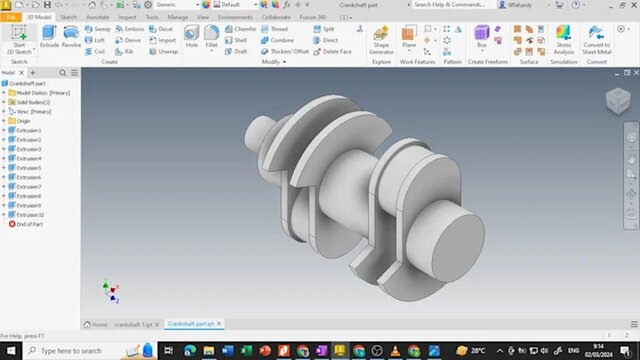Pick the Emboss tool
This screenshot has width=640, height=360.
click(x=130, y=29)
